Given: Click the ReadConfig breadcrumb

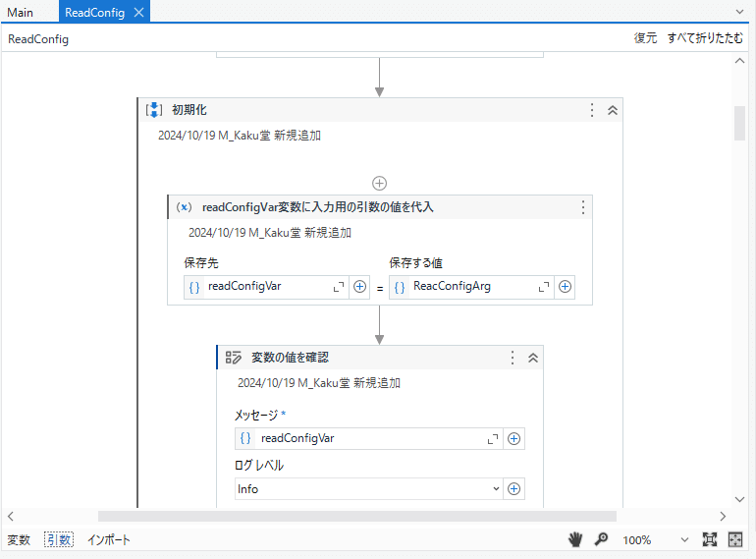Looking at the screenshot, I should (38, 39).
